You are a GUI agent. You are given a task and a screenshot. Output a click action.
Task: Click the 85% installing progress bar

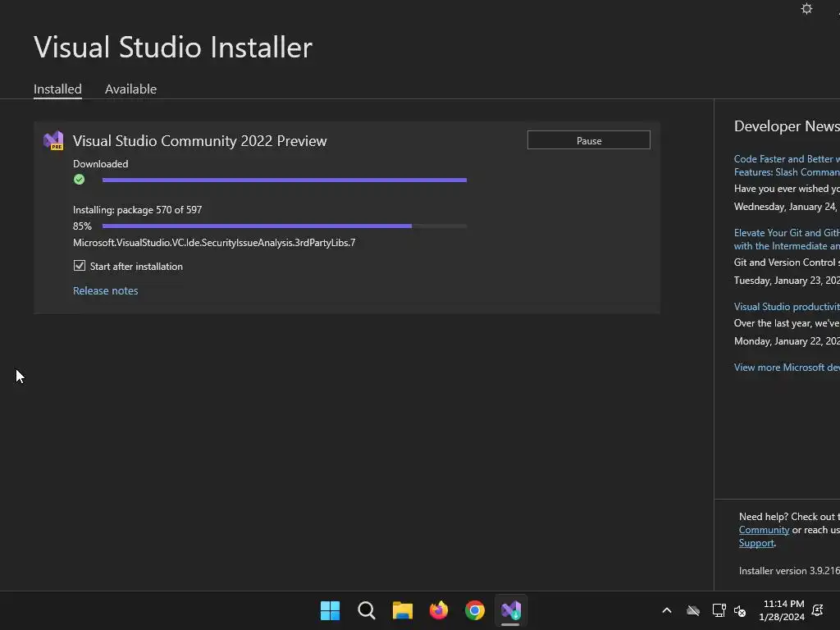pos(285,226)
